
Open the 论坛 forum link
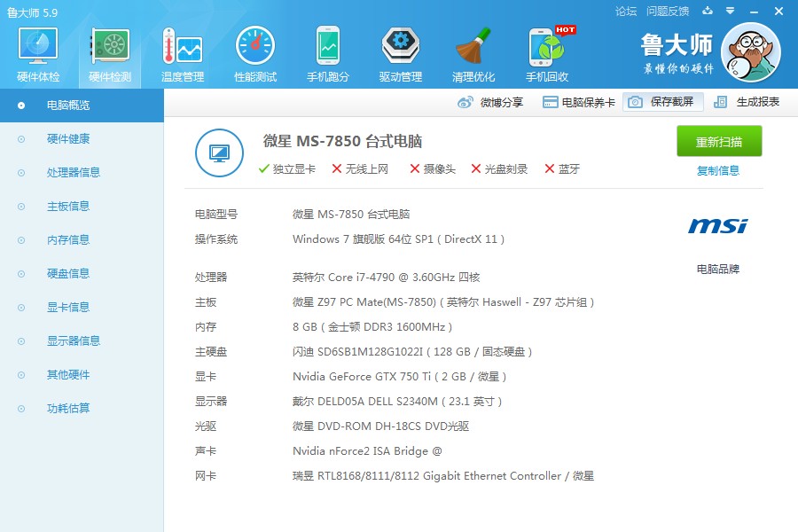coord(625,12)
